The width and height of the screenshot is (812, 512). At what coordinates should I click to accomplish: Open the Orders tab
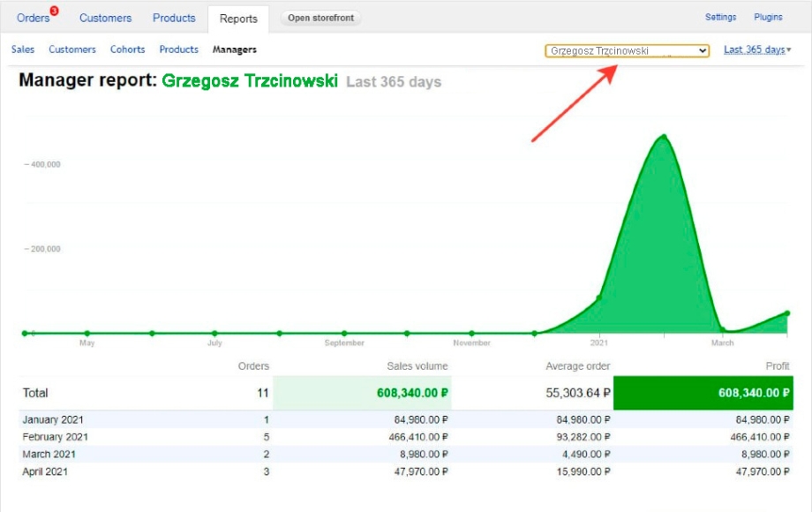[34, 18]
